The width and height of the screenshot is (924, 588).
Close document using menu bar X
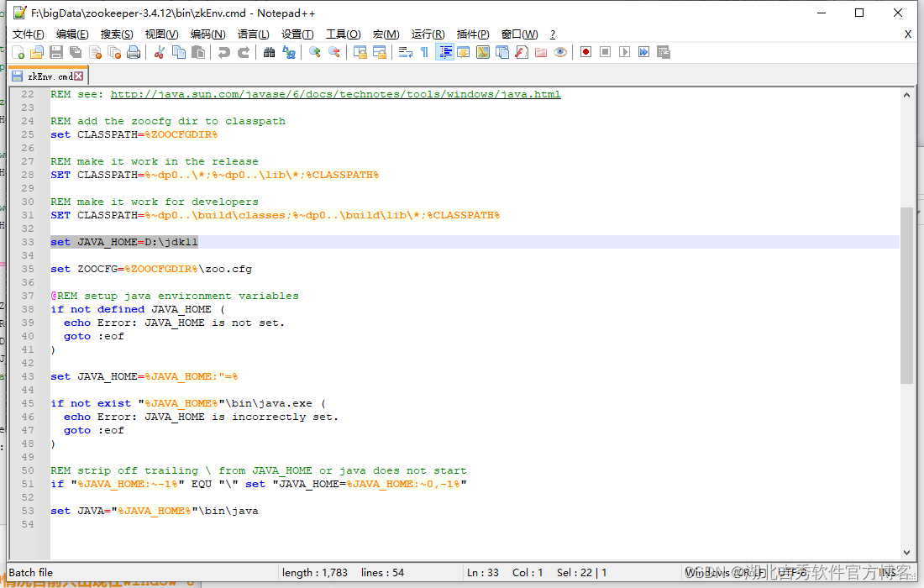(x=907, y=34)
